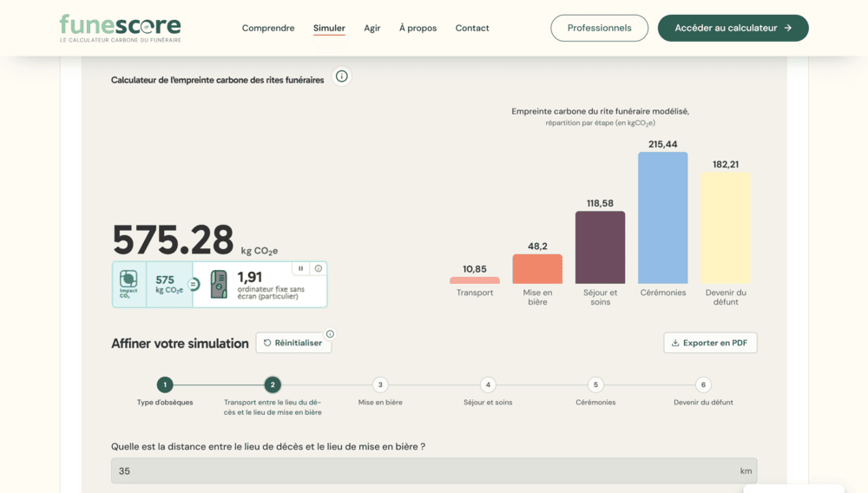868x493 pixels.
Task: Click the km unit label
Action: pyautogui.click(x=746, y=471)
